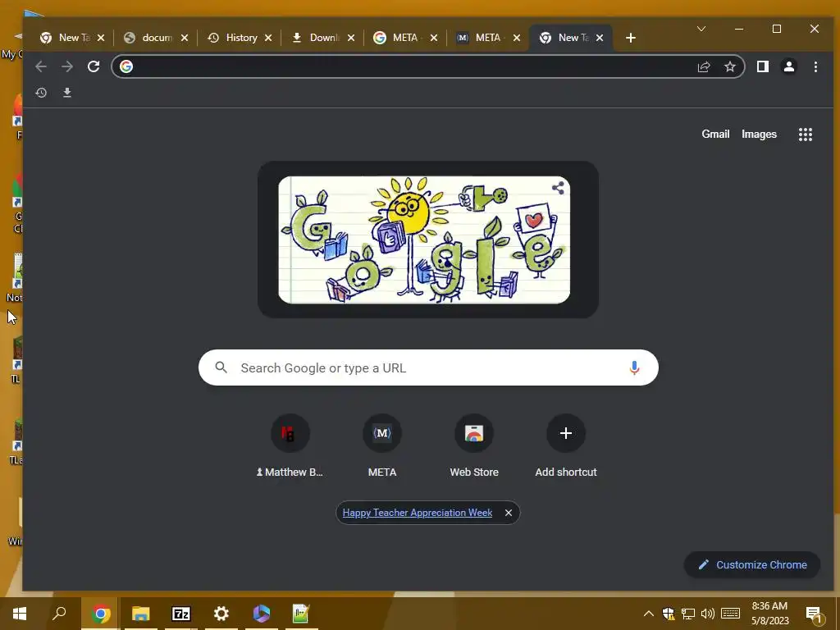The image size is (840, 630).
Task: Click History bookmark icon in bookmarks bar
Action: point(41,93)
